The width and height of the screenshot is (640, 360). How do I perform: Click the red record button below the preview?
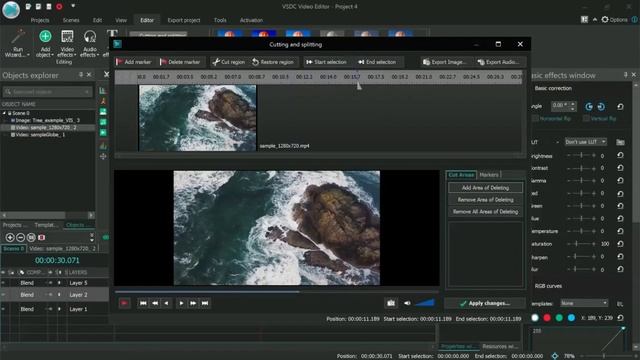pos(124,303)
